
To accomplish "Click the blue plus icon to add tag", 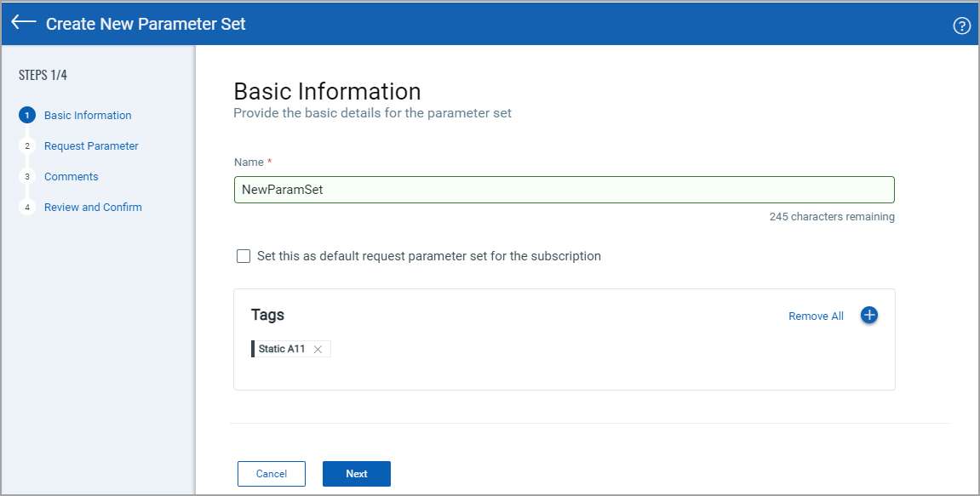I will pyautogui.click(x=869, y=316).
